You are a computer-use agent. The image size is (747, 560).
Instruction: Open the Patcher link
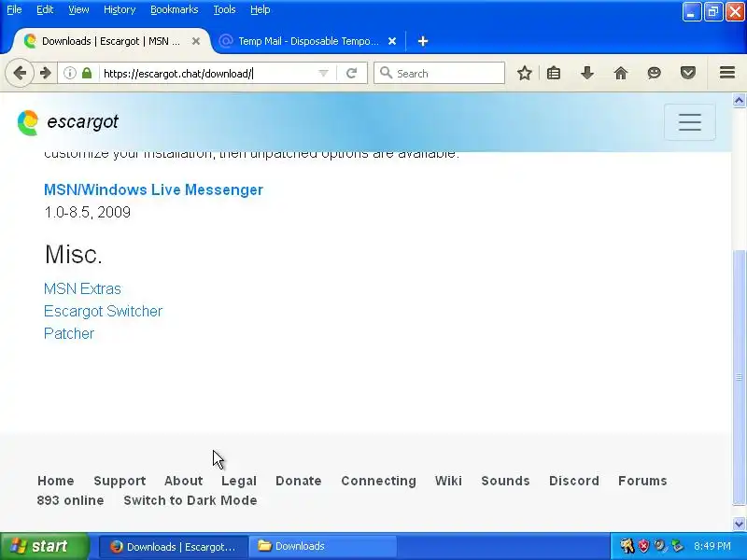point(69,333)
